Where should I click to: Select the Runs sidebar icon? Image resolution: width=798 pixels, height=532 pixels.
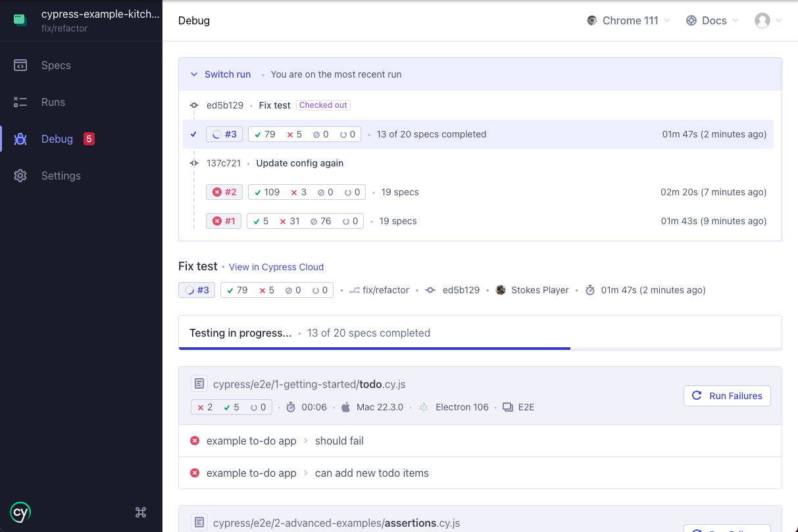(x=53, y=102)
